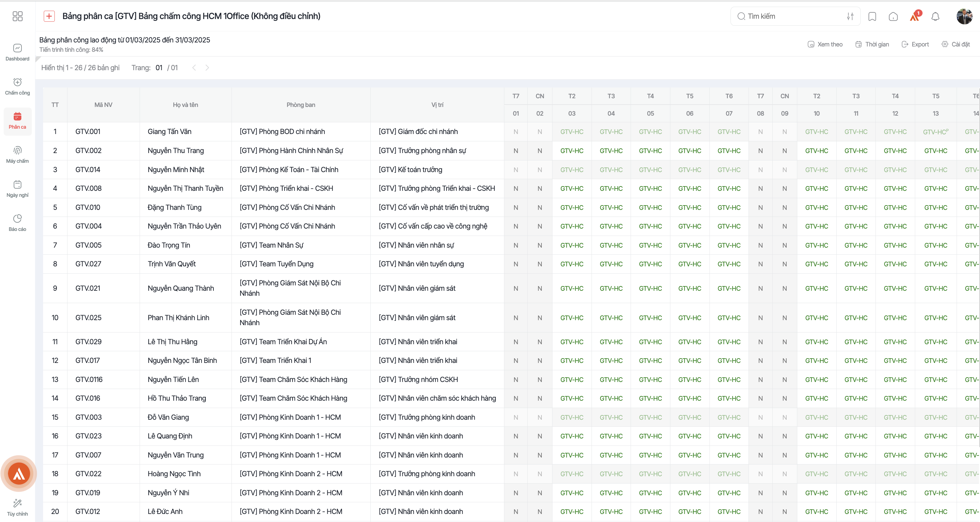Open the home icon in the header

tap(893, 16)
